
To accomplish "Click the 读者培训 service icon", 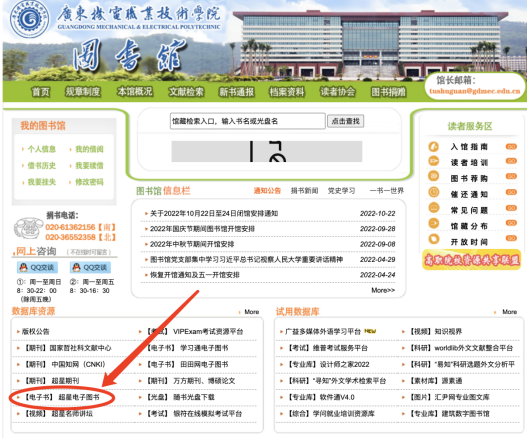I will (434, 161).
